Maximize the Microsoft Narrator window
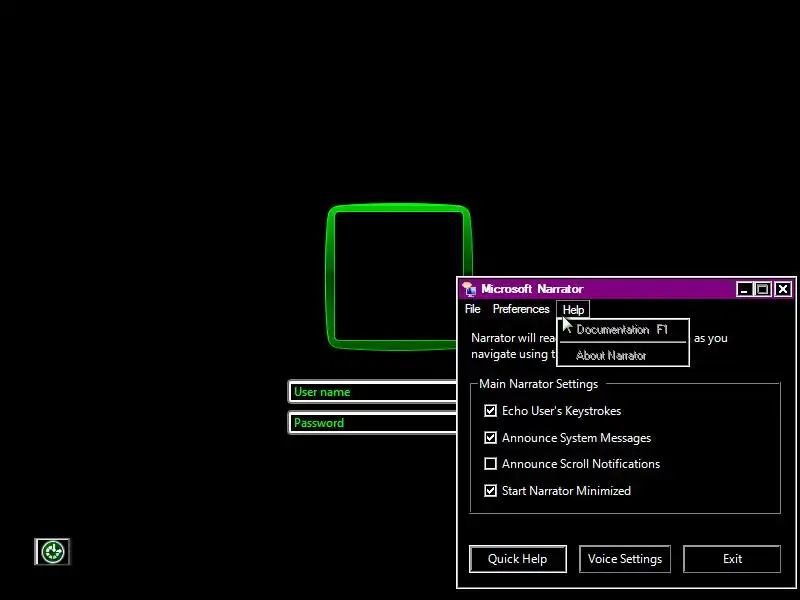The height and width of the screenshot is (600, 800). [x=763, y=289]
